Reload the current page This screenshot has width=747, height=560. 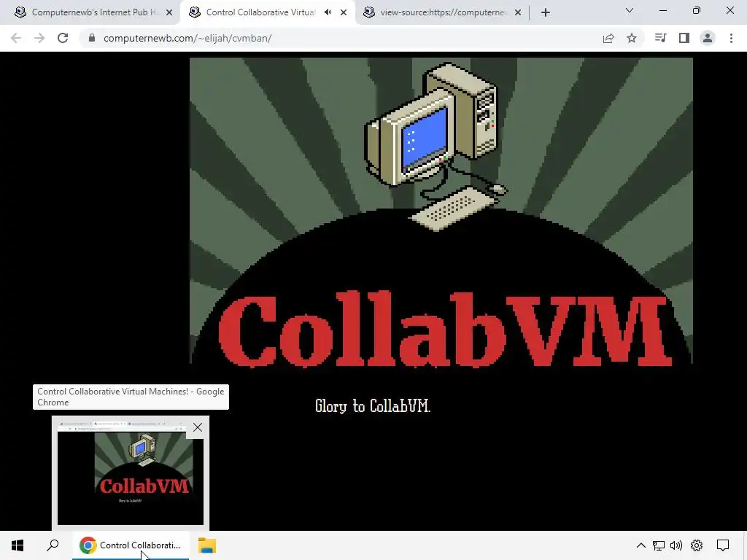coord(63,38)
